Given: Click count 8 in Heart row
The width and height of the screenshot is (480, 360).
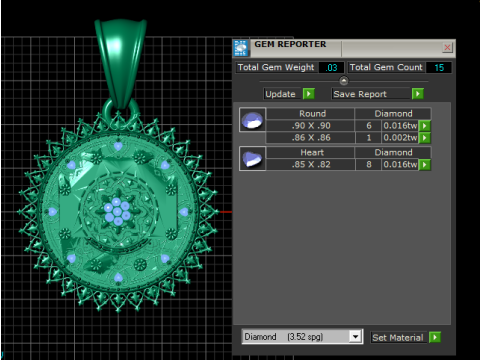Looking at the screenshot, I should [369, 164].
